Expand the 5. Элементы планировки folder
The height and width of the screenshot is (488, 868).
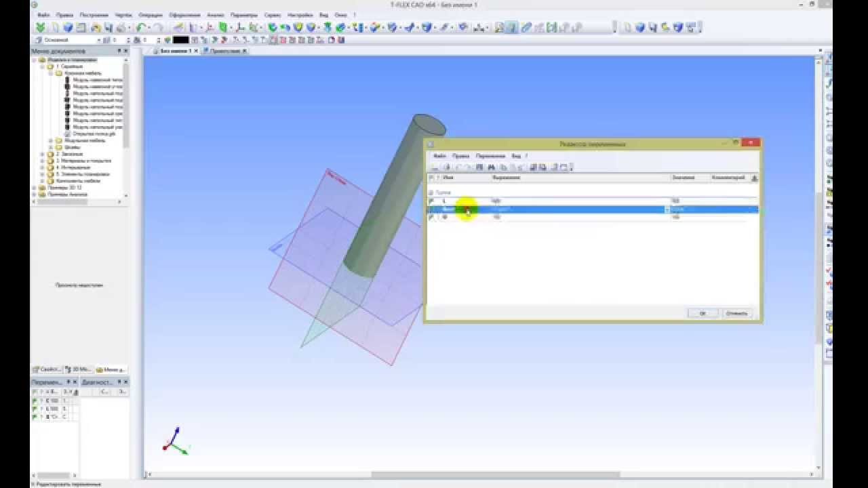(42, 174)
